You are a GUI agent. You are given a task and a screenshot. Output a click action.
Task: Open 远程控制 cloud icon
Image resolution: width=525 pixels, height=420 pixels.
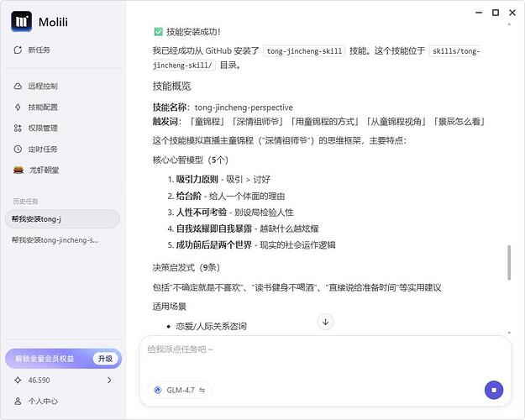point(18,86)
